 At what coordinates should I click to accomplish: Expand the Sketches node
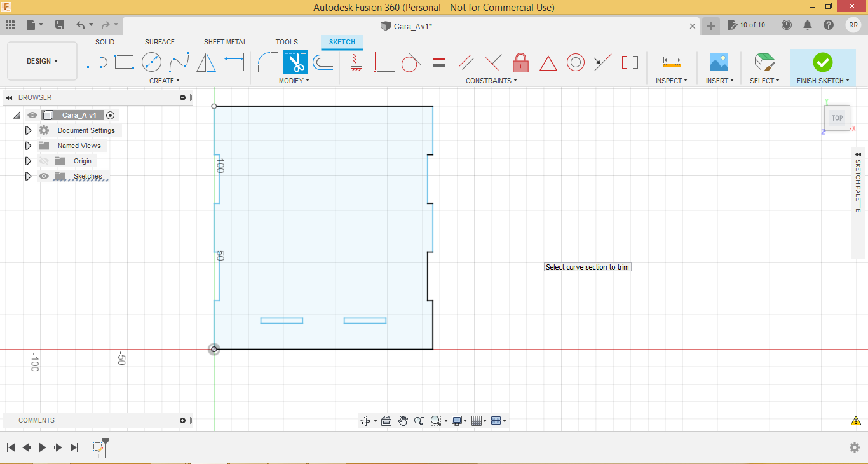pyautogui.click(x=28, y=176)
